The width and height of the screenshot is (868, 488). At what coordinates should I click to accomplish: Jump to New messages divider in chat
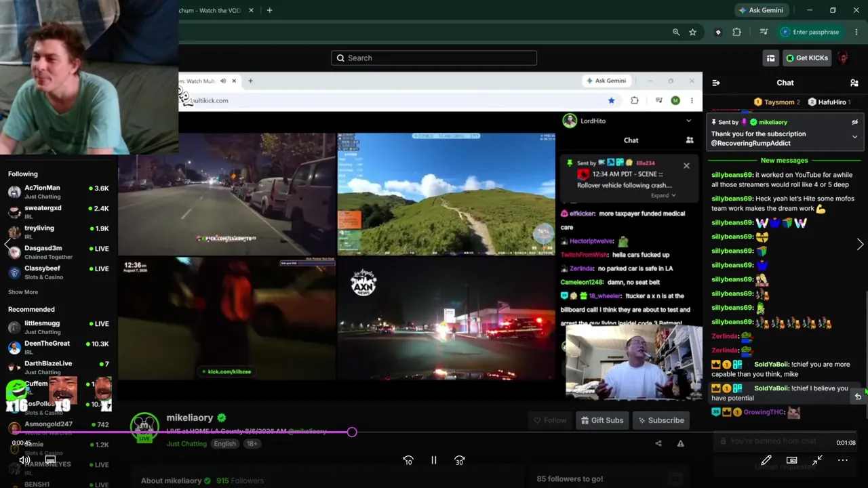[784, 161]
